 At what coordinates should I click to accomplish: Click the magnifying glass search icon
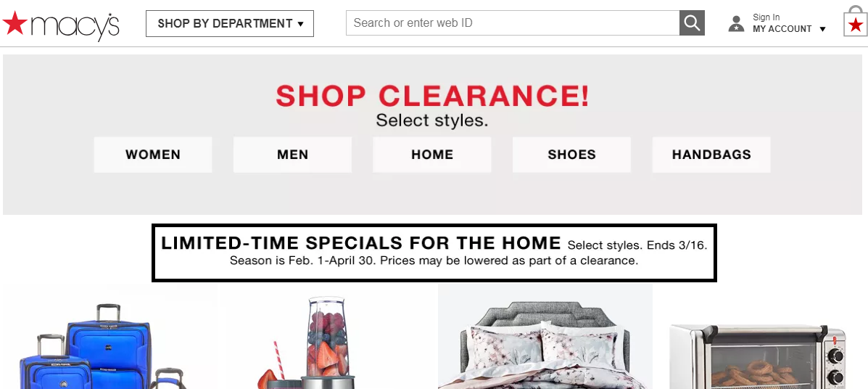692,22
